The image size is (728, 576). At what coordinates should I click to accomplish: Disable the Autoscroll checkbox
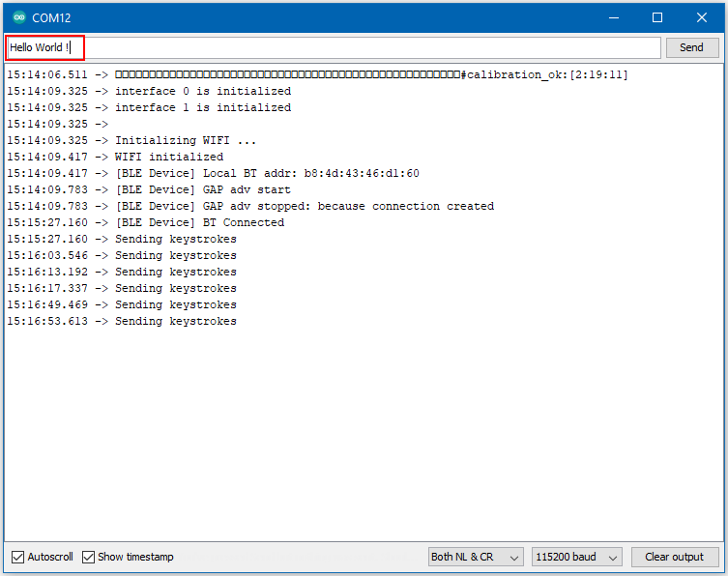tap(18, 557)
